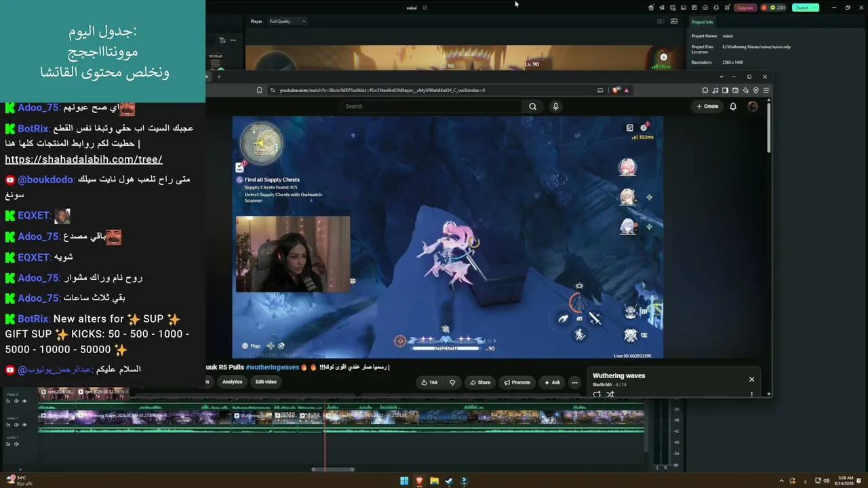Click the Brave browser taskbar icon
The image size is (868, 488).
[x=419, y=481]
